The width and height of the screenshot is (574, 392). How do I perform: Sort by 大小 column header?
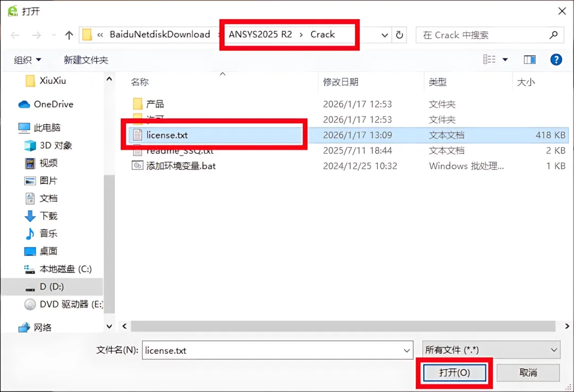coord(526,82)
